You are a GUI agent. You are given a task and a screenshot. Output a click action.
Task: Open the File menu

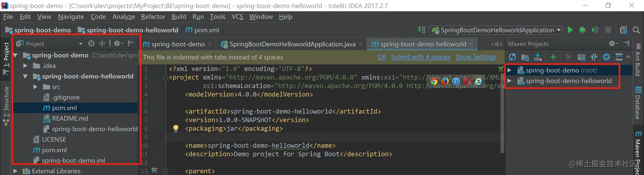pos(8,17)
